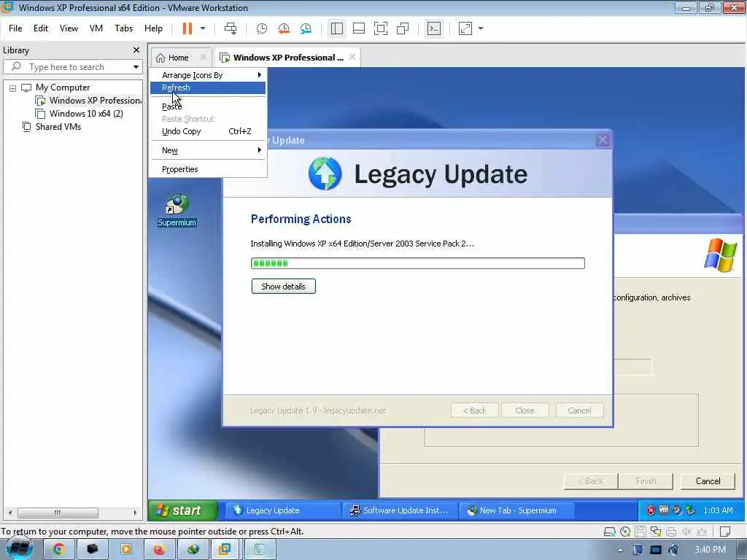
Task: Click the hard disk device status icon
Action: pos(609,532)
